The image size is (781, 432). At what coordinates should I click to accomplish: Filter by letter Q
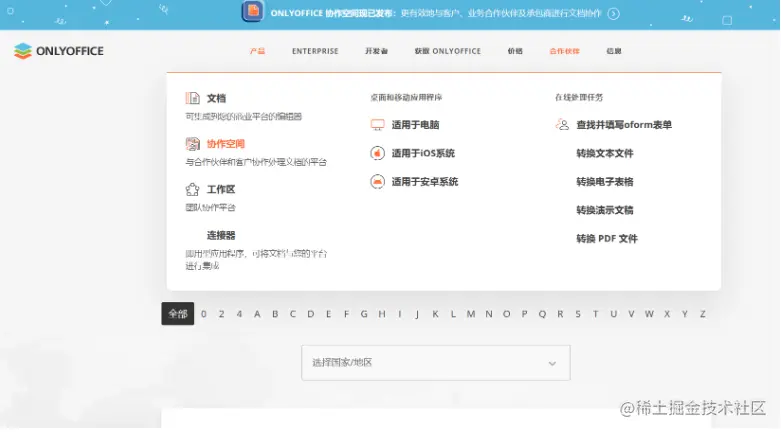(x=542, y=314)
